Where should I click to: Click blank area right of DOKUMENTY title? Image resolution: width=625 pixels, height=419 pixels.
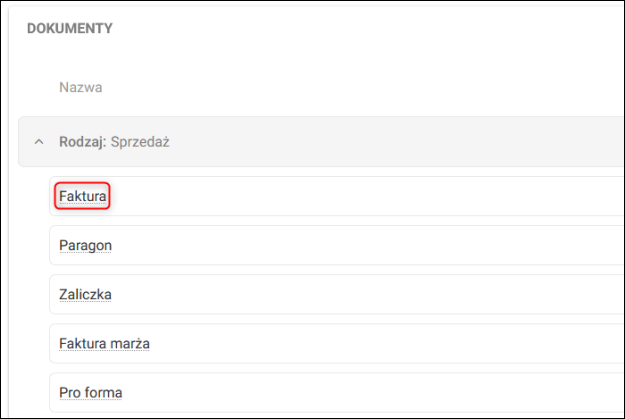[x=350, y=28]
